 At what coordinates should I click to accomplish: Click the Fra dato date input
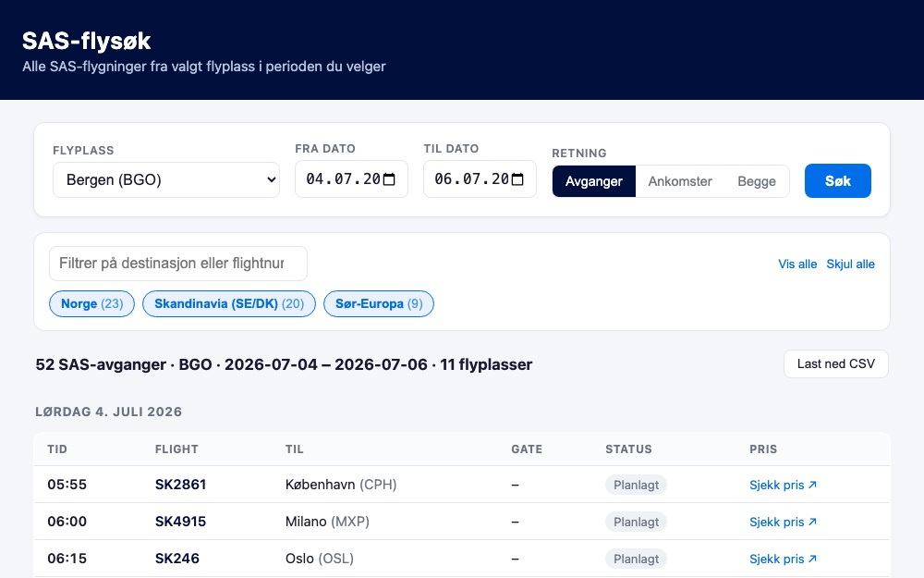(x=351, y=179)
